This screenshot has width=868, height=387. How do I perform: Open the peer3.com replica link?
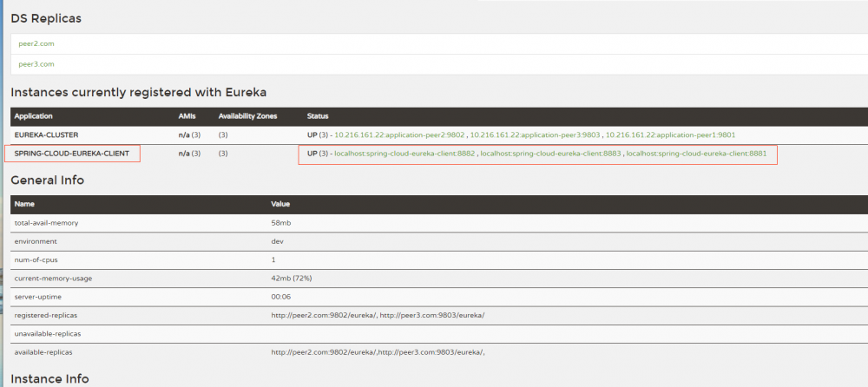coord(36,64)
